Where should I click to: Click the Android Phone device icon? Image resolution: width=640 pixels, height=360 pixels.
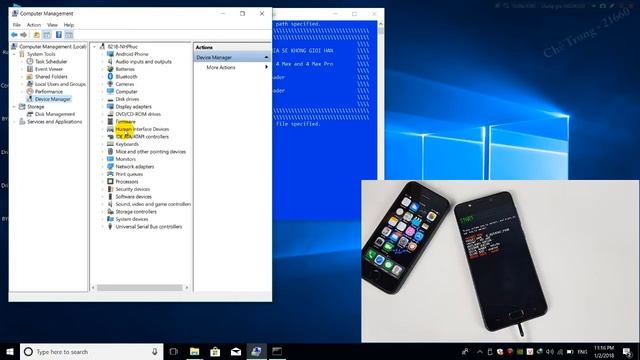coord(110,54)
